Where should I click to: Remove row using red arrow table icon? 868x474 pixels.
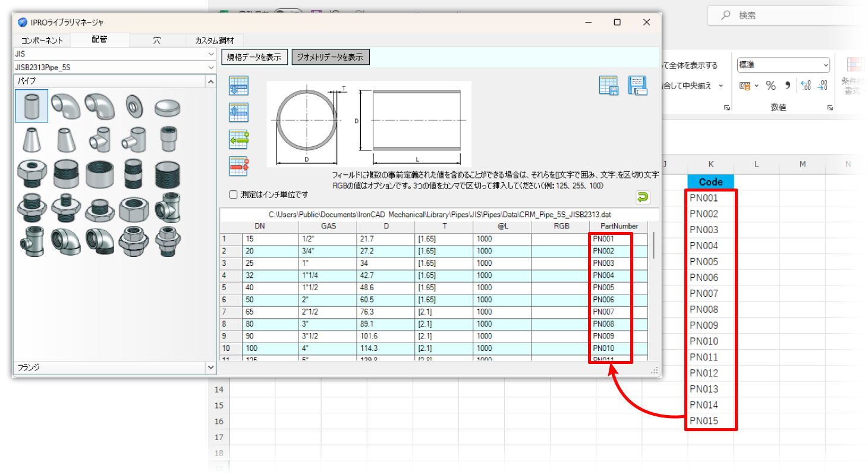click(238, 166)
